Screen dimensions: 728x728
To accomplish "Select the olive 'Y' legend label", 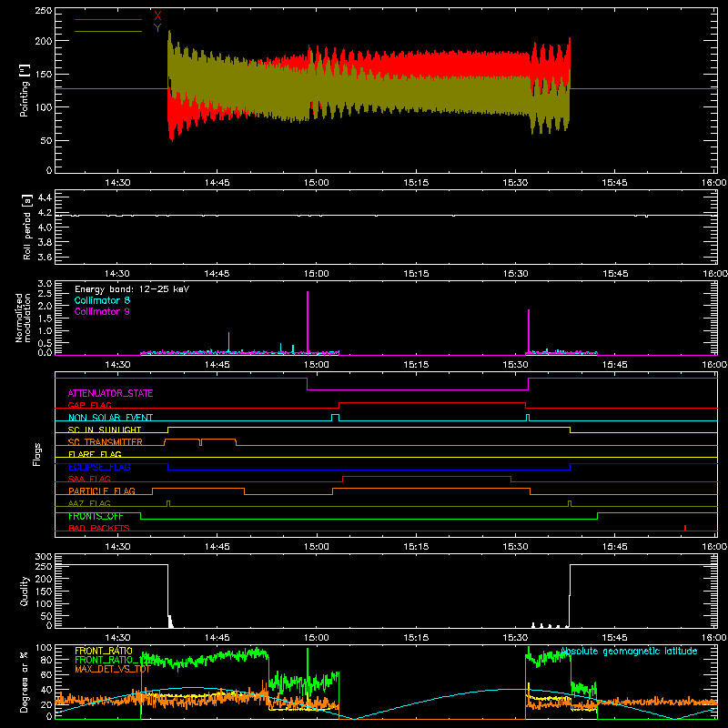I will (157, 28).
